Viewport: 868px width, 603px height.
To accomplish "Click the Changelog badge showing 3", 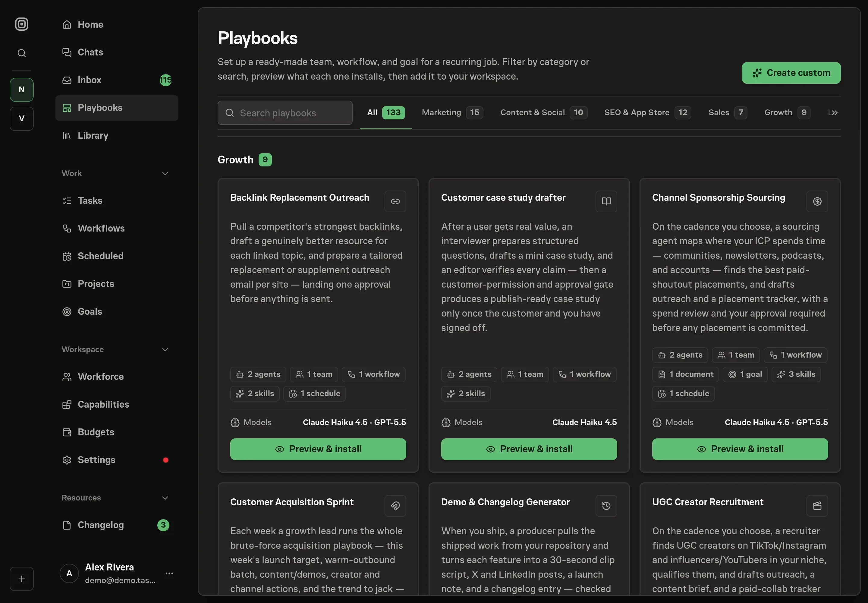I will click(x=163, y=525).
